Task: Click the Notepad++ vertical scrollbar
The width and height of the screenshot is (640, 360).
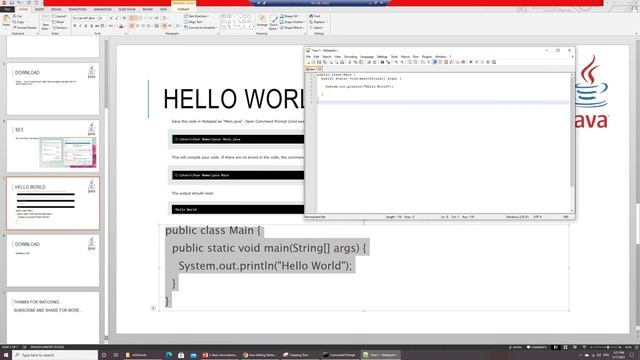Action: pos(572,143)
